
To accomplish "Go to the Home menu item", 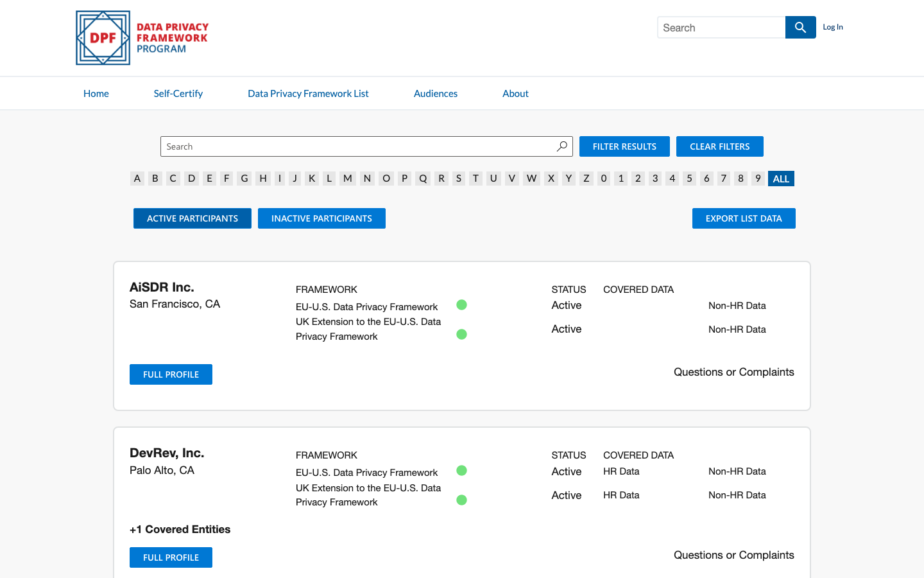I will click(96, 93).
